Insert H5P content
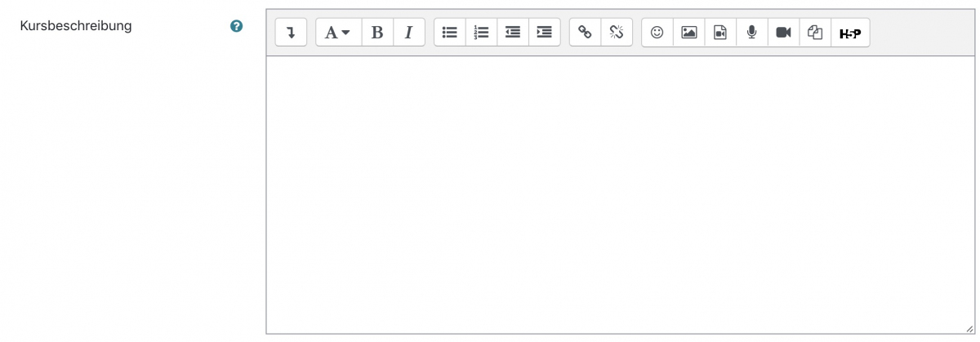This screenshot has width=980, height=342. pyautogui.click(x=850, y=33)
